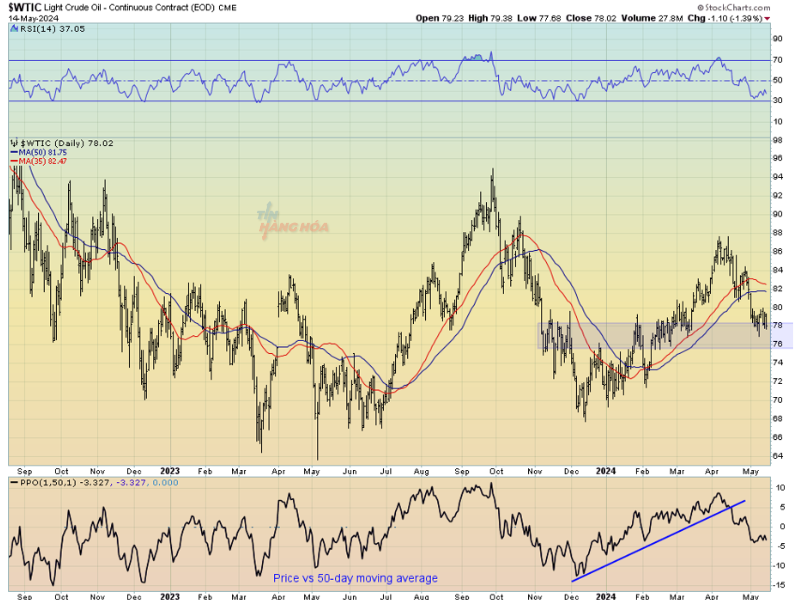
Task: Click the StockCharts.com copyright logo
Action: [x=733, y=8]
